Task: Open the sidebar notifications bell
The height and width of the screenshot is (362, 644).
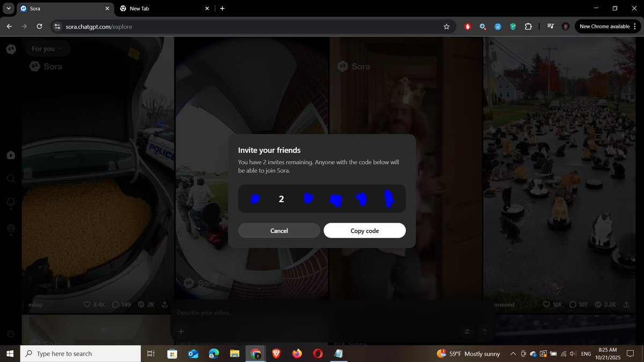Action: point(11,203)
